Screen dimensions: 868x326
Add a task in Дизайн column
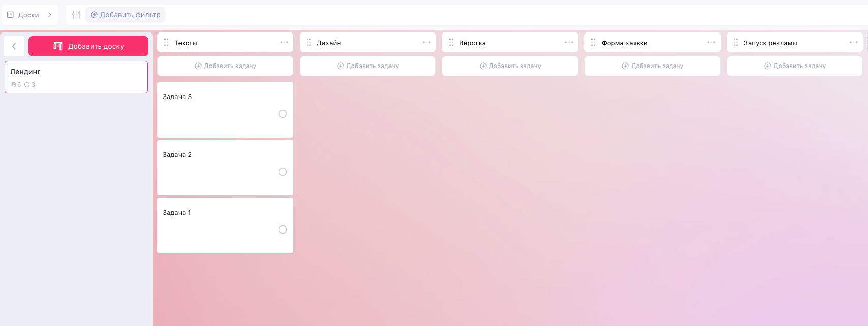(368, 66)
